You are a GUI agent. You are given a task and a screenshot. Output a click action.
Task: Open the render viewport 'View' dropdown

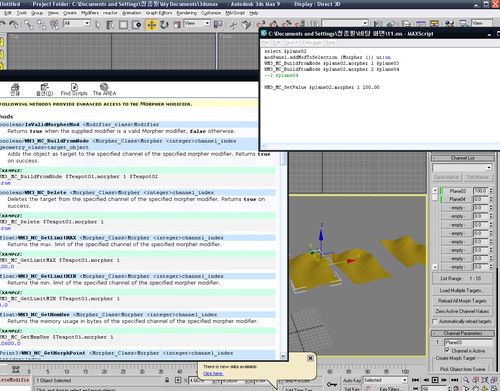481,23
